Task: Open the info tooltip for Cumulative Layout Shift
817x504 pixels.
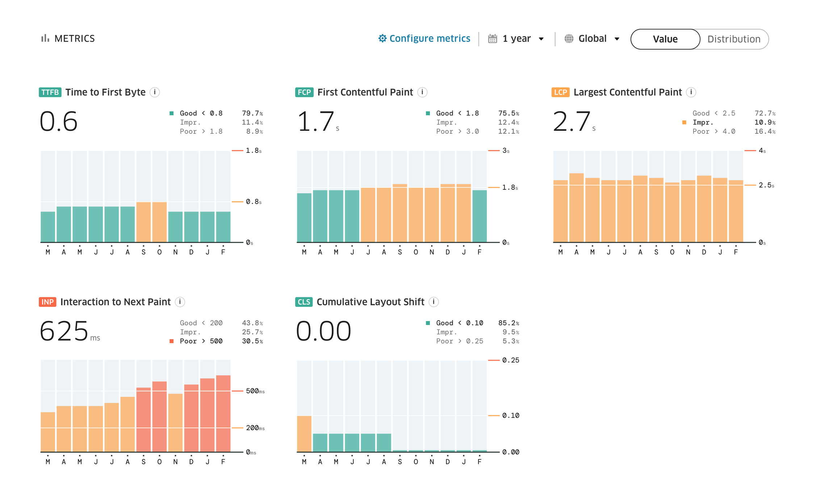Action: pos(433,302)
